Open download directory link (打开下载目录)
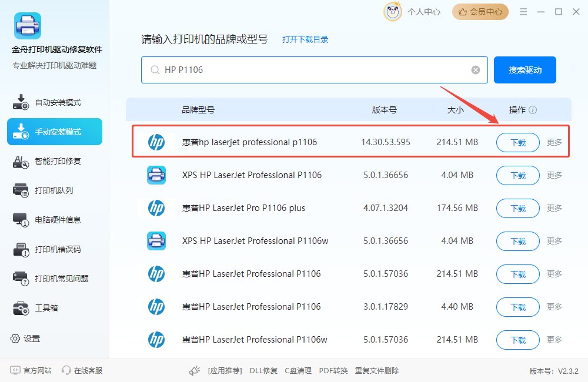 click(305, 39)
